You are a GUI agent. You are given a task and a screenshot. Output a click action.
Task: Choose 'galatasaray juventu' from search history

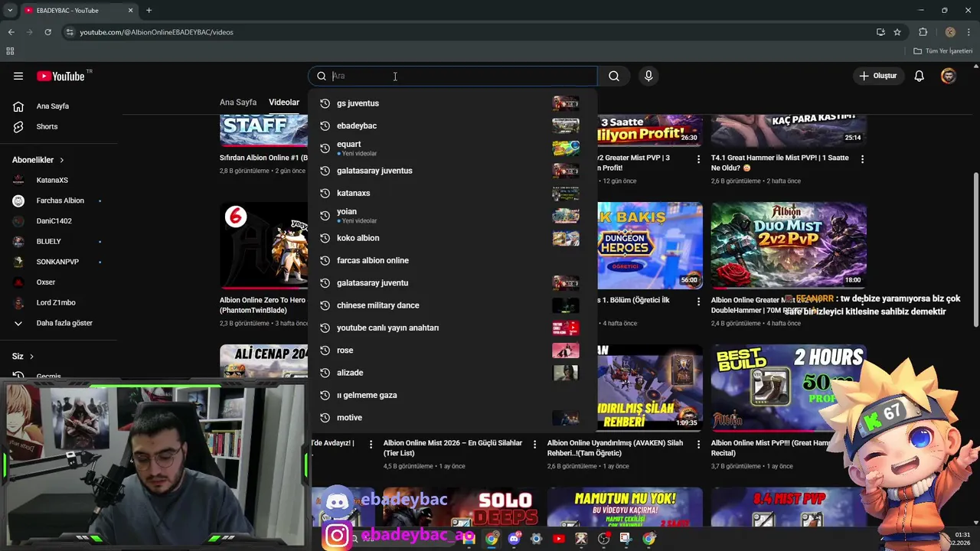(452, 282)
